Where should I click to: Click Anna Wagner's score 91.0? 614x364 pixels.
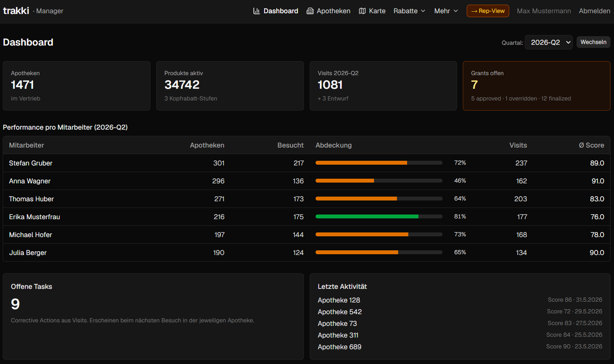(598, 181)
